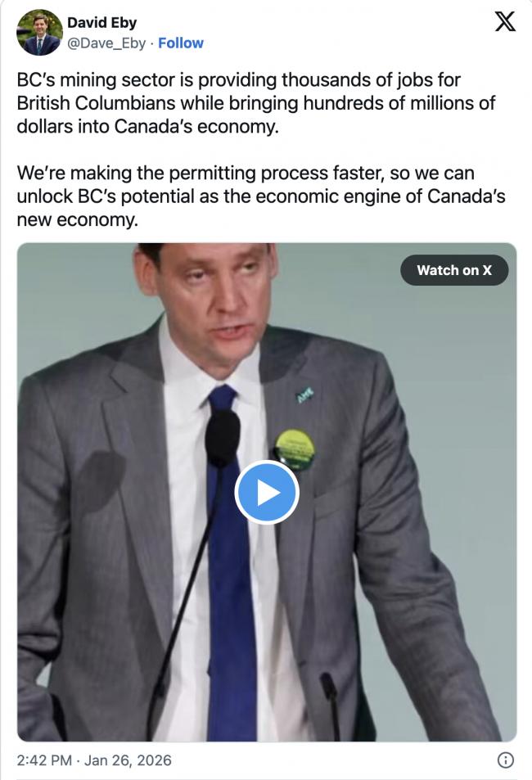Click the tweet paragraph about BC's mining sector

[256, 103]
